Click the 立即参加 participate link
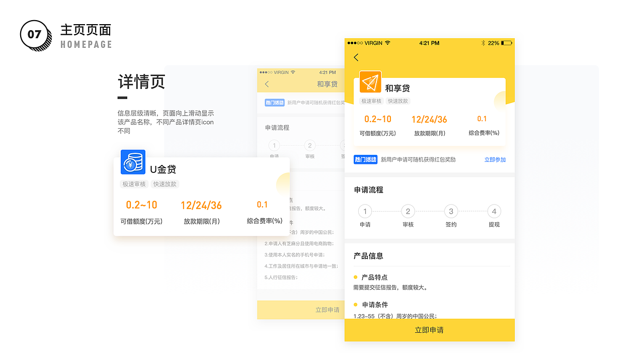 [x=495, y=159]
